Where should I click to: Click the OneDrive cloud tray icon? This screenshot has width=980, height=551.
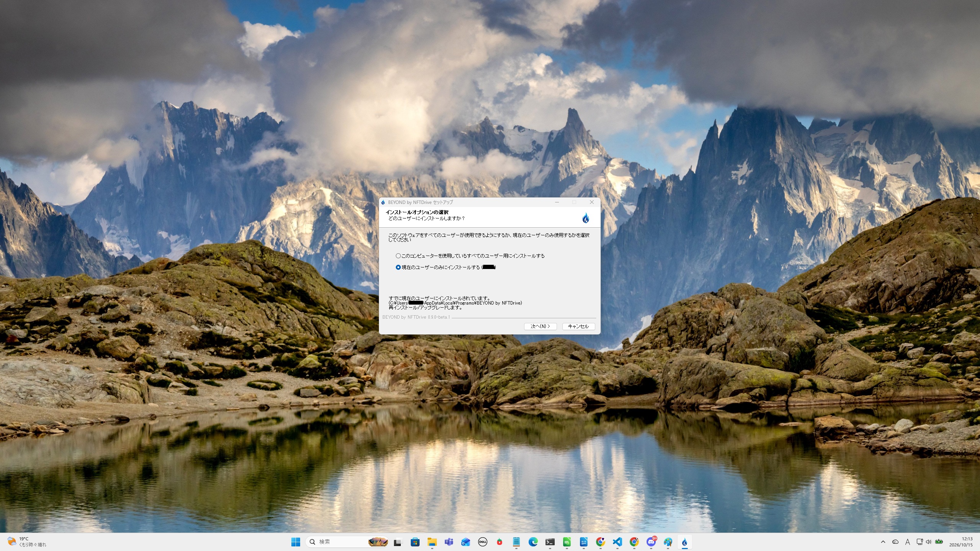(895, 542)
